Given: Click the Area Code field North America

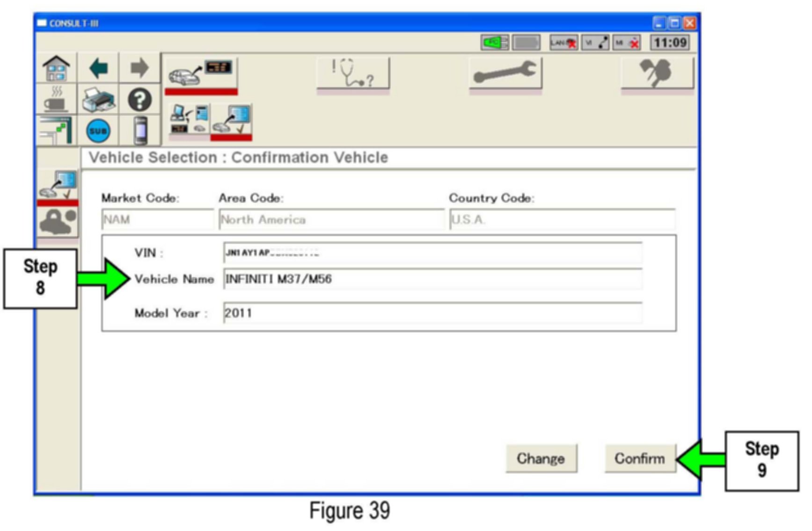Looking at the screenshot, I should [331, 219].
